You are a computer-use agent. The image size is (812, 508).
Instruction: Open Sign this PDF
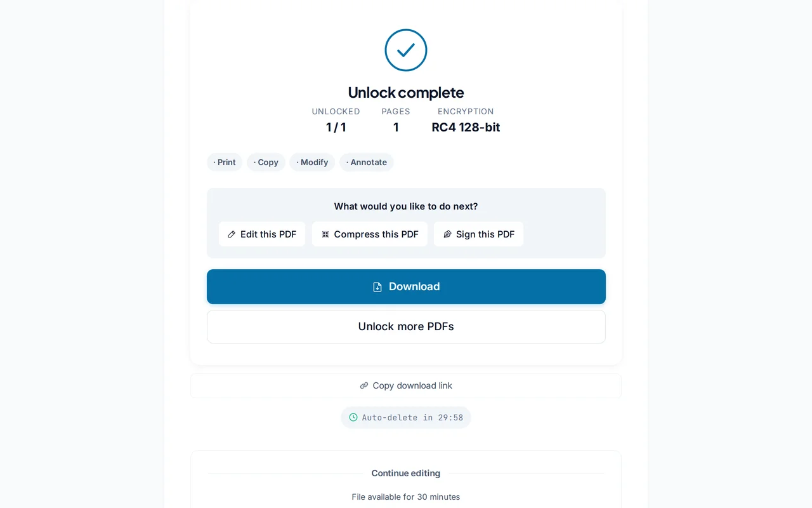pos(478,234)
